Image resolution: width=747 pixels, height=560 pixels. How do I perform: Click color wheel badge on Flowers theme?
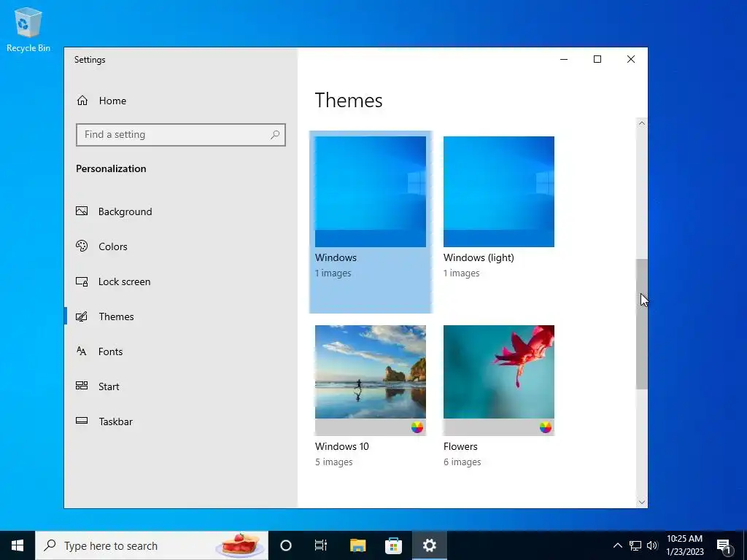pos(546,427)
